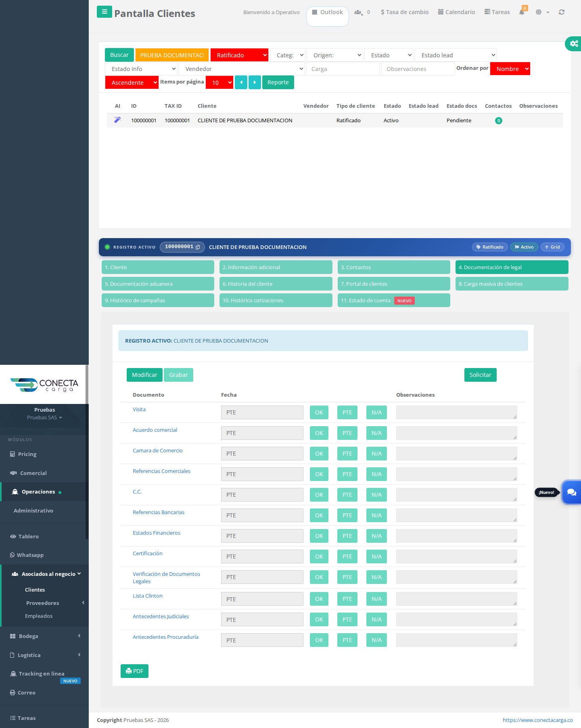The image size is (581, 728).
Task: Open the Origen dropdown filter
Action: 335,55
